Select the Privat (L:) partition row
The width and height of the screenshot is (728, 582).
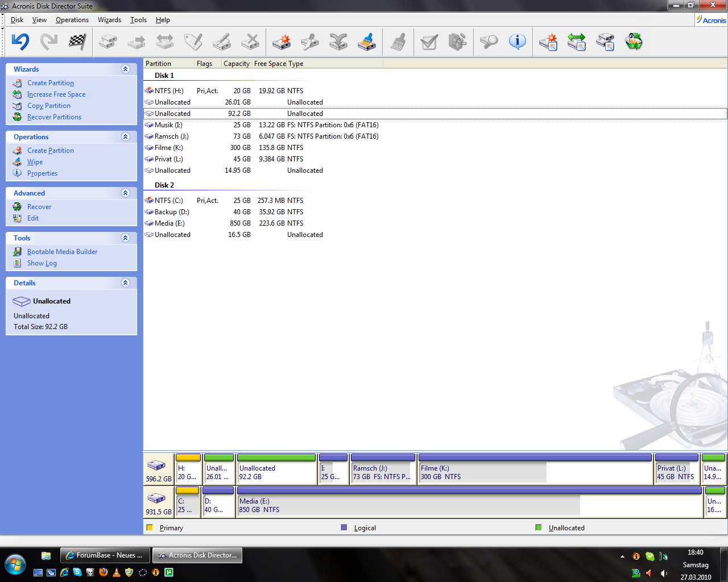point(435,159)
